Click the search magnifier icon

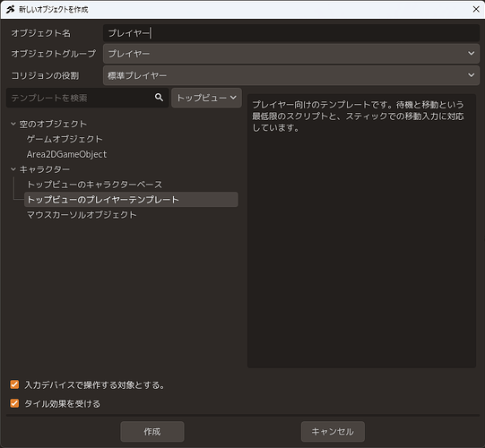pyautogui.click(x=159, y=98)
